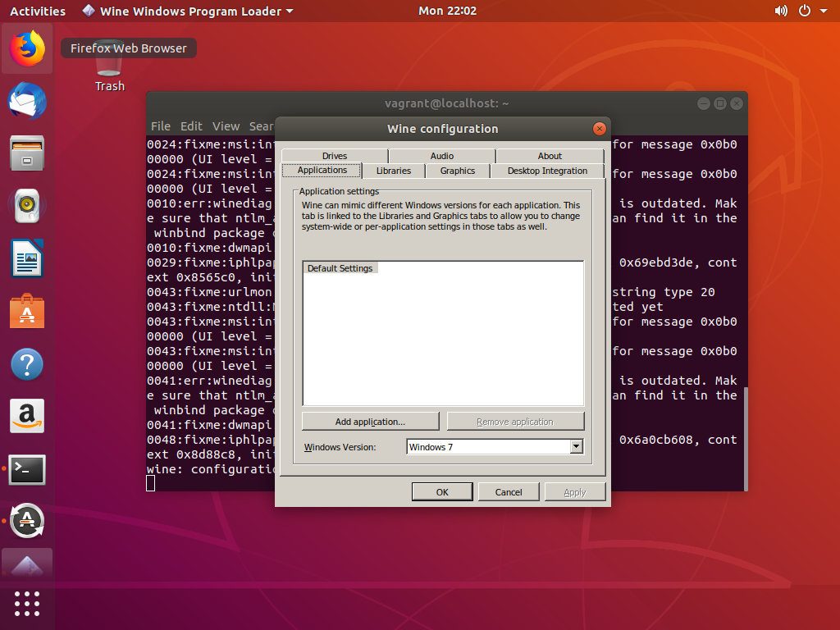Switch to the Graphics tab

tap(457, 171)
